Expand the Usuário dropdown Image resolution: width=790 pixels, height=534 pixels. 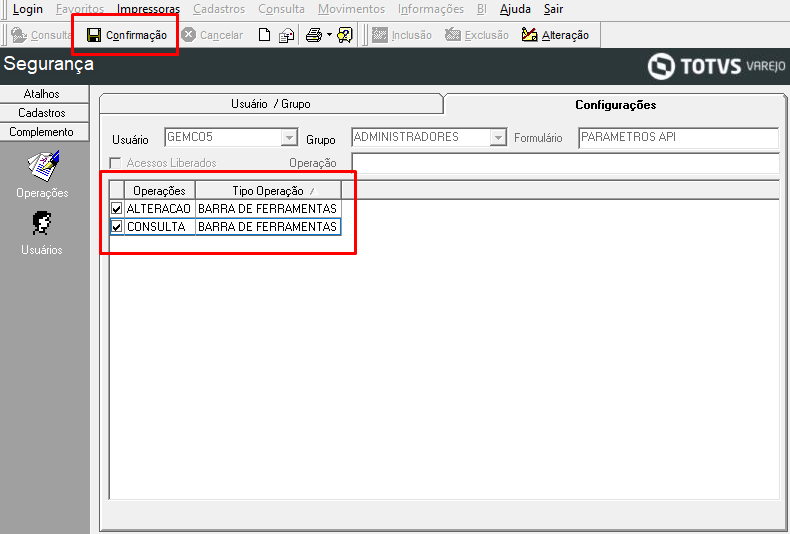(289, 137)
